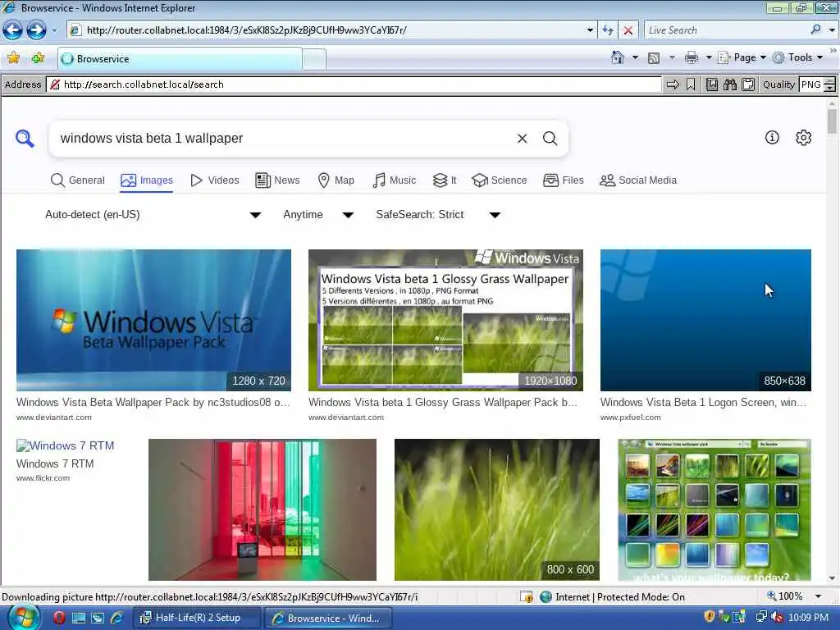The image size is (840, 630).
Task: Click the Refresh icon beside address bar
Action: 608,30
